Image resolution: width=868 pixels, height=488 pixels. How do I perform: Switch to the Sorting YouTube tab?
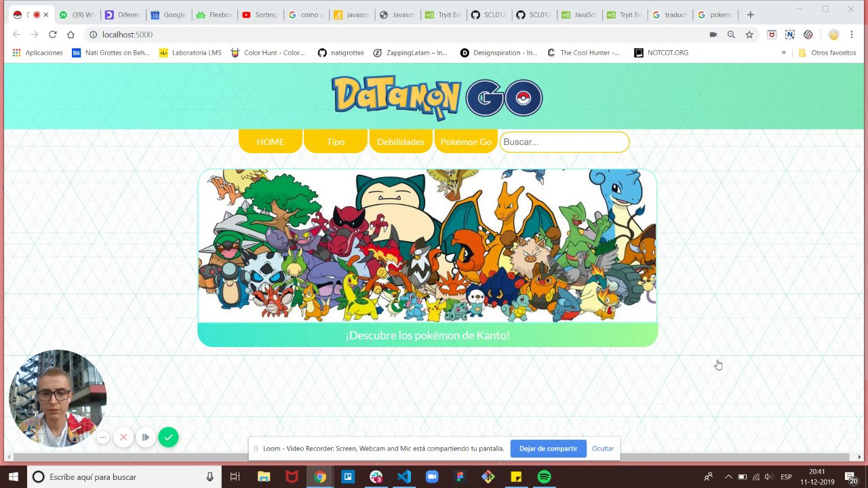click(259, 14)
